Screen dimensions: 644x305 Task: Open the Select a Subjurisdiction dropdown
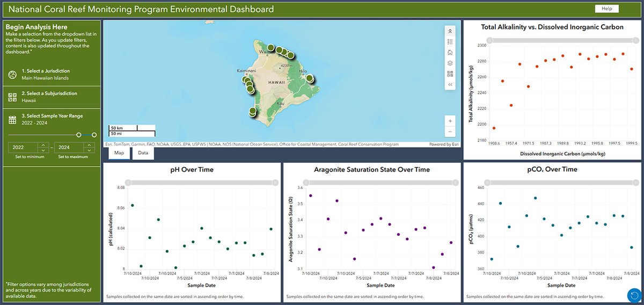point(52,97)
